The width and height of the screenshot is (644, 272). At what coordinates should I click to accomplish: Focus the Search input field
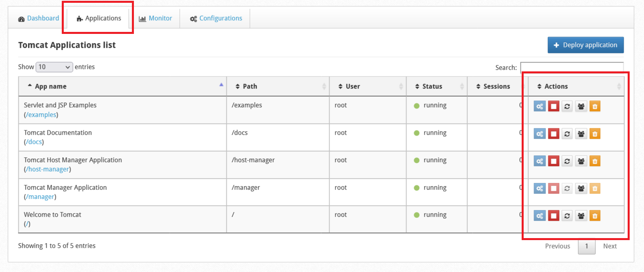572,67
